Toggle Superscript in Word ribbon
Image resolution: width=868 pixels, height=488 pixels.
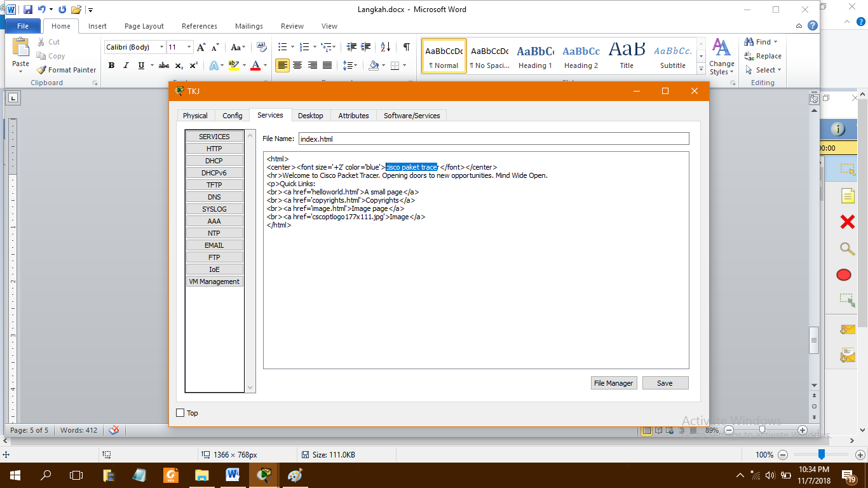[194, 65]
